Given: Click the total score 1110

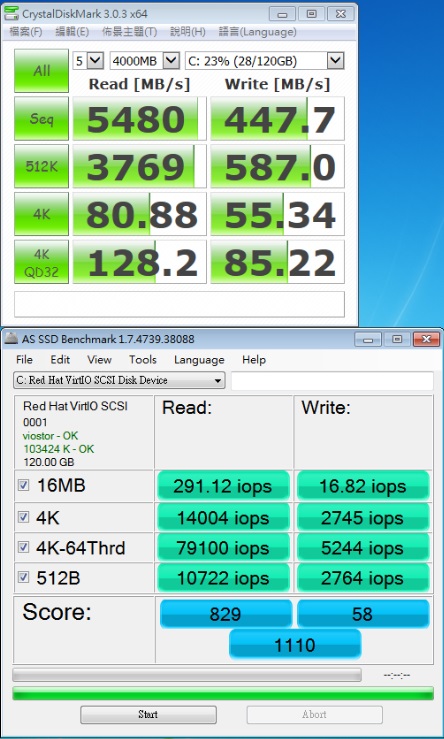Looking at the screenshot, I should (295, 644).
